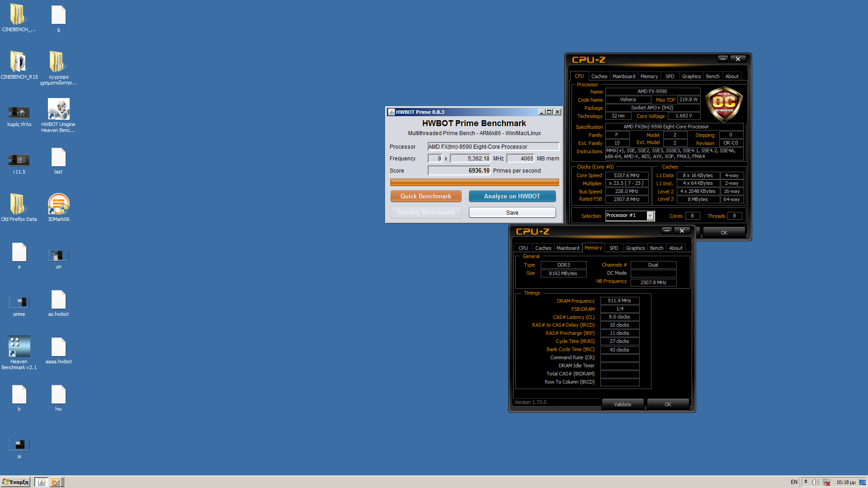This screenshot has width=868, height=488.
Task: Select the un image icon
Action: click(x=58, y=258)
